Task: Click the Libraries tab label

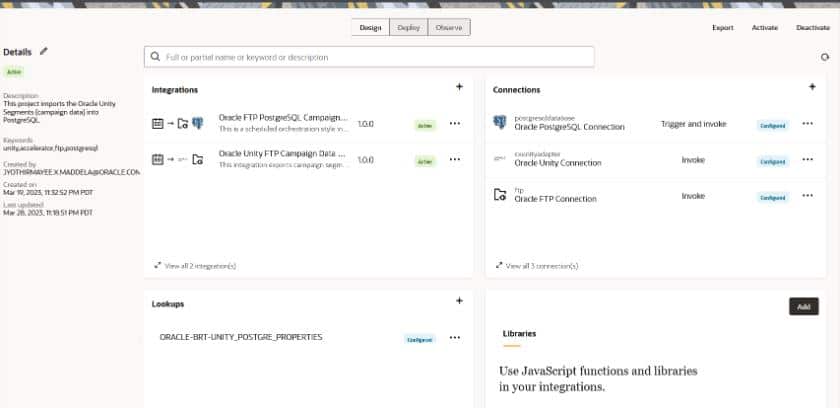Action: [x=519, y=334]
